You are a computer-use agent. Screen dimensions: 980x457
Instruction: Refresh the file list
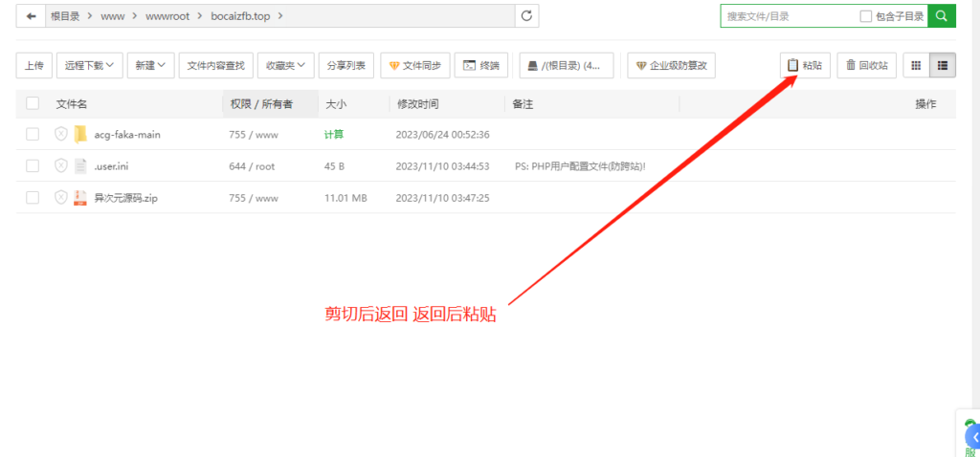526,16
